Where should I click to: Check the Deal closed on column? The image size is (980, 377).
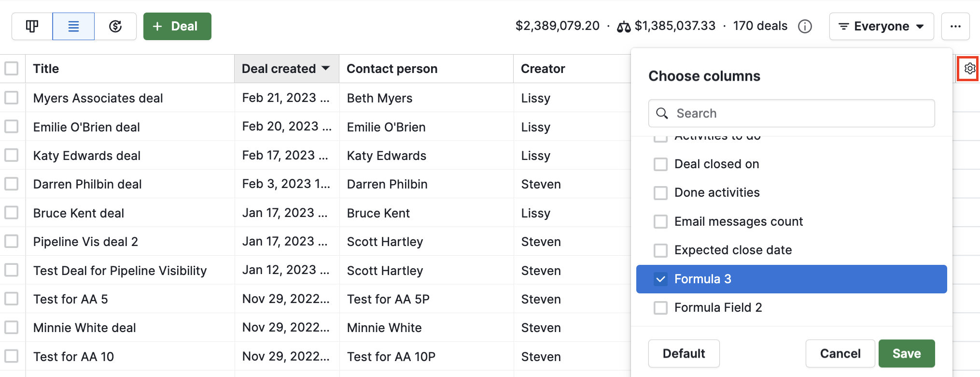click(x=660, y=164)
